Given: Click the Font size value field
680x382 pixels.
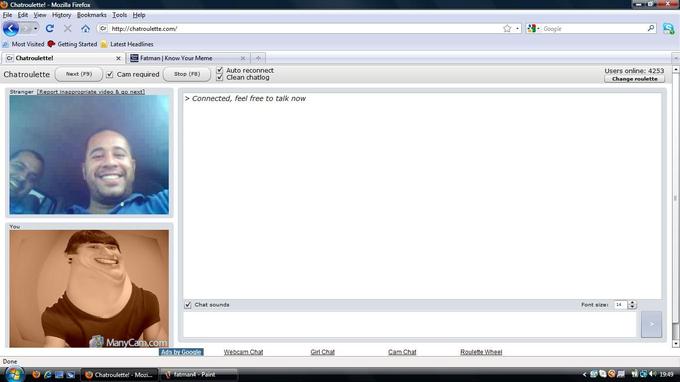Looking at the screenshot, I should tap(620, 305).
